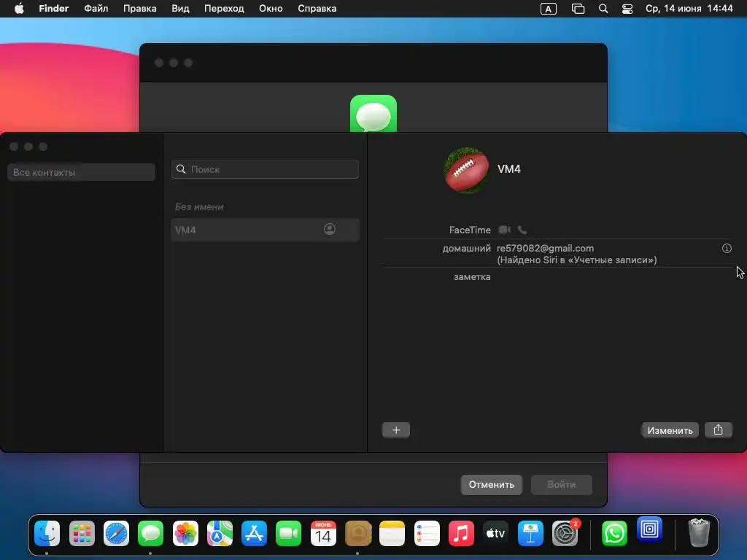Open Contacts from the Dock
The image size is (747, 560).
[357, 533]
